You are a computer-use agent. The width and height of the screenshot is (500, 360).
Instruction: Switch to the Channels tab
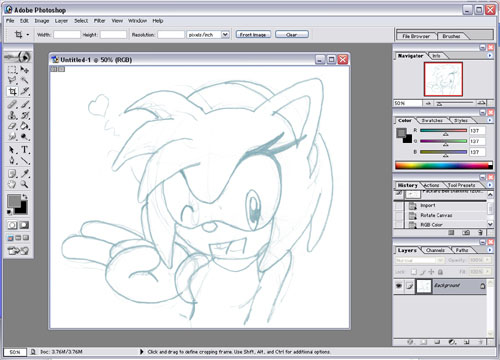[435, 250]
